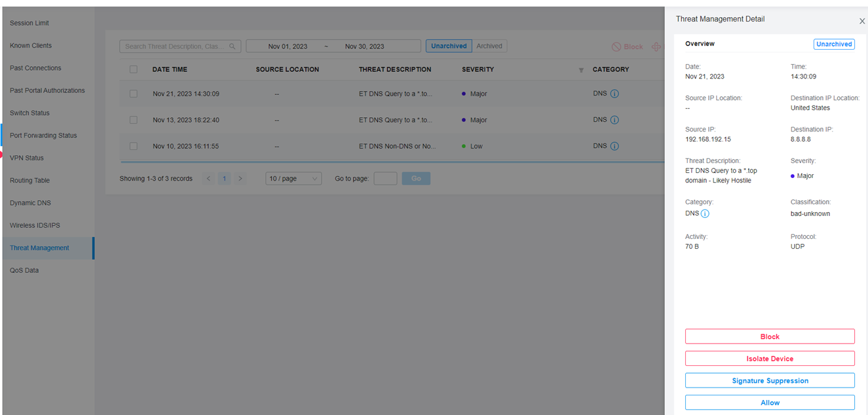Click the DNS info icon on the Nov 21 row
Screen dimensions: 868x415
614,94
